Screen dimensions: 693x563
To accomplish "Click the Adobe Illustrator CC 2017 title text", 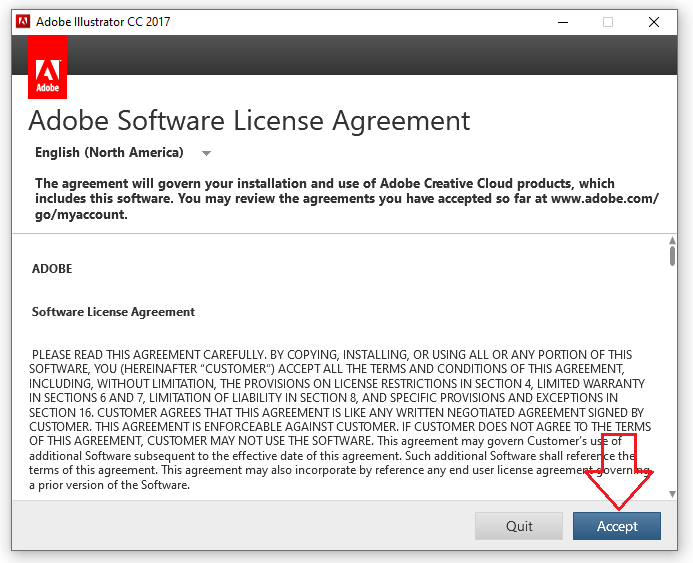I will tap(103, 21).
